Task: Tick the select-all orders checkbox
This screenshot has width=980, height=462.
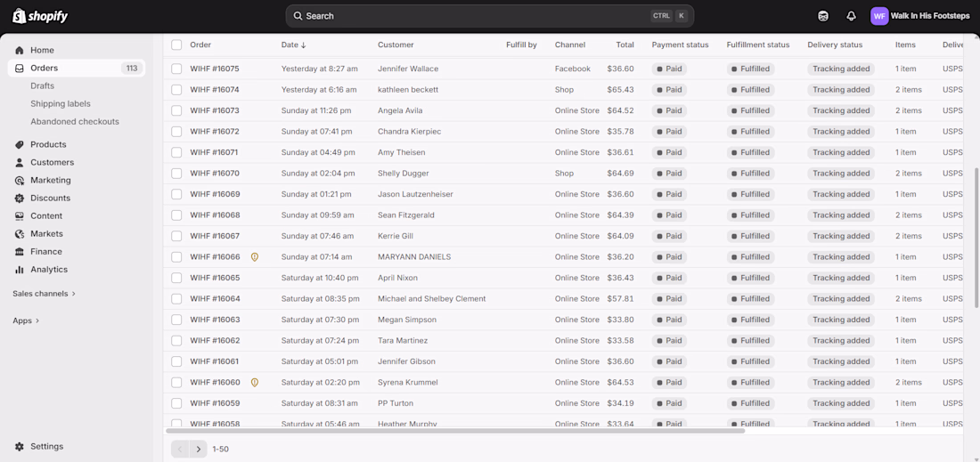Action: 177,45
